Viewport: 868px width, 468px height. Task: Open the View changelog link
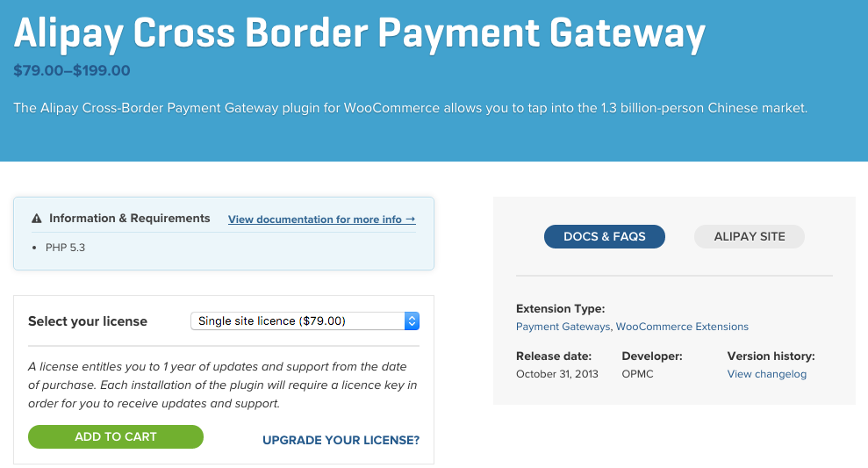[767, 374]
